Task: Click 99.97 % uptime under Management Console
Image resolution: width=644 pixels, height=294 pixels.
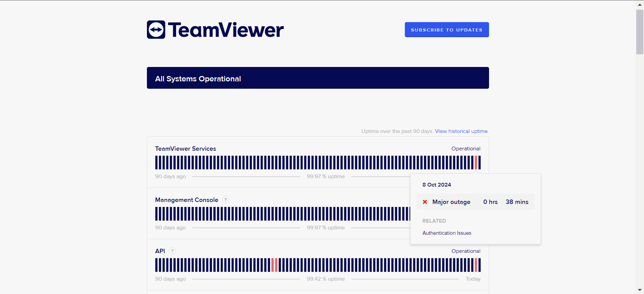Action: point(326,228)
